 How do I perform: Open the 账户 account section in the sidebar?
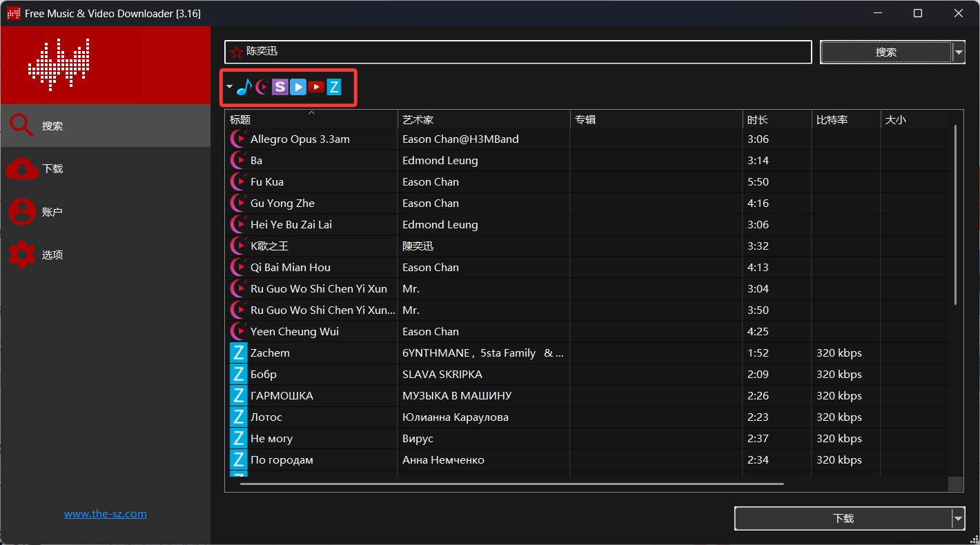(x=105, y=212)
